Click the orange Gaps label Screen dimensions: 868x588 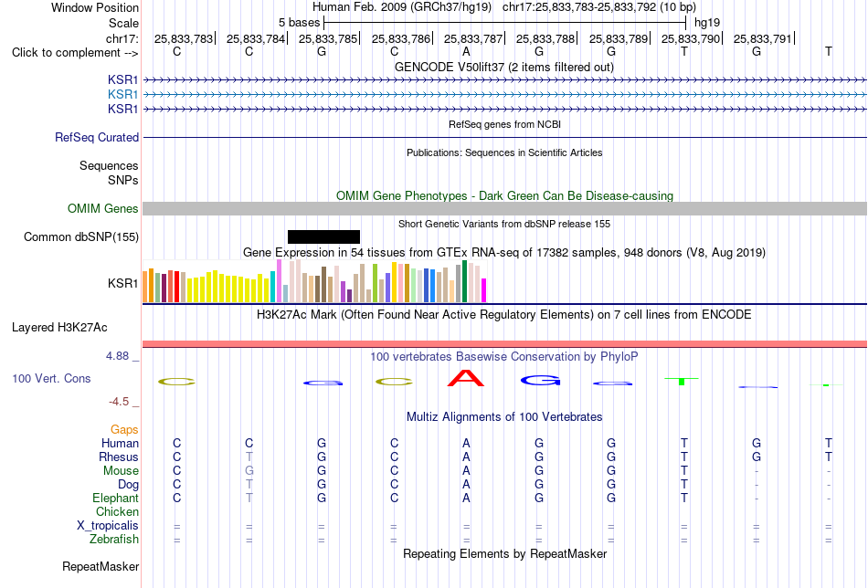pos(124,430)
